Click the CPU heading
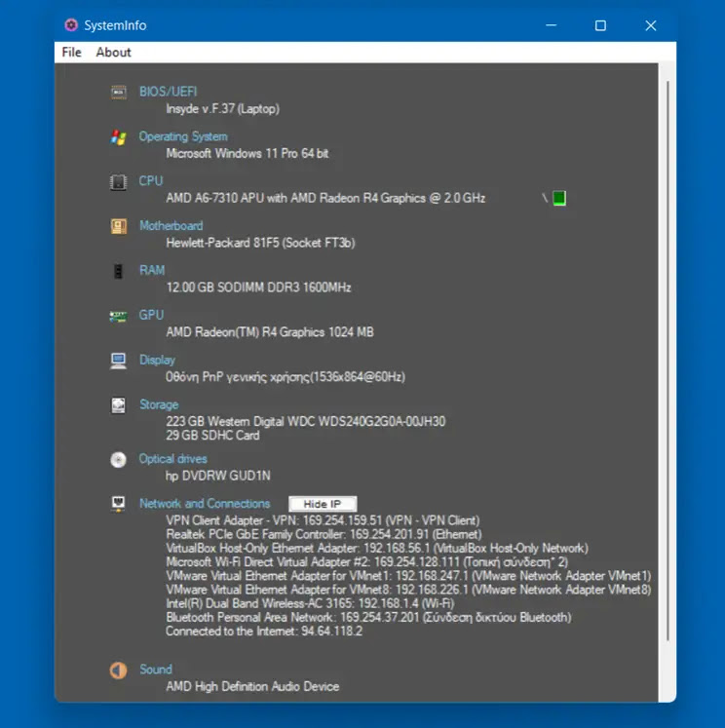Image resolution: width=725 pixels, height=728 pixels. pyautogui.click(x=151, y=181)
